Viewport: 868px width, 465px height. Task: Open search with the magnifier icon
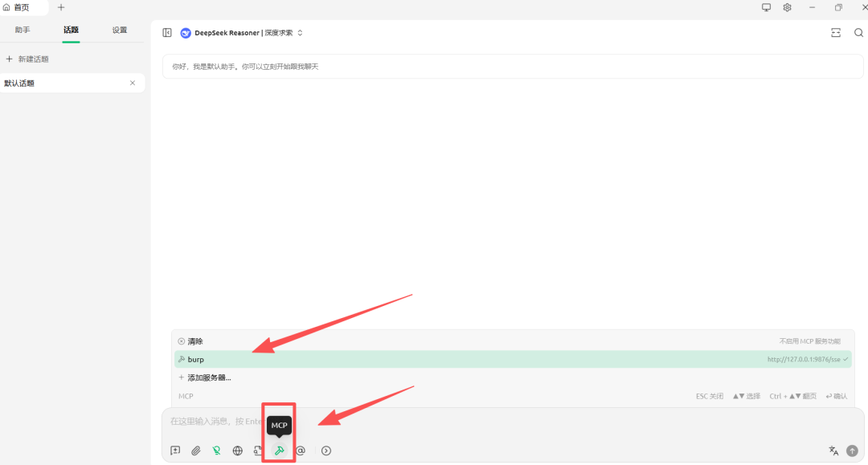pyautogui.click(x=858, y=33)
